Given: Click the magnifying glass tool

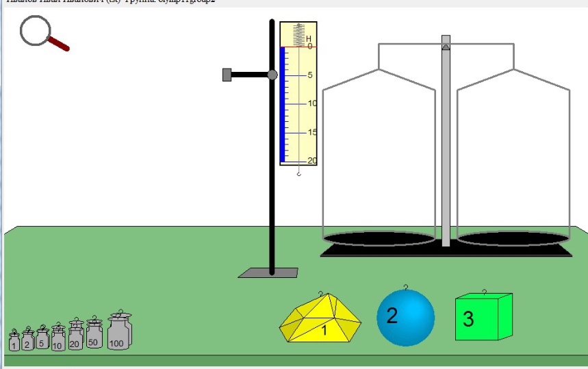Looking at the screenshot, I should click(44, 33).
